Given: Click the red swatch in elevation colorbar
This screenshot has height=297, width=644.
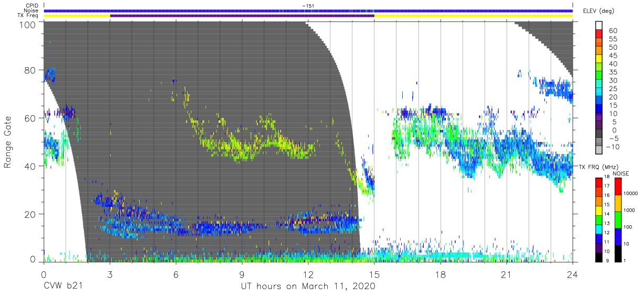Looking at the screenshot, I should pyautogui.click(x=600, y=34).
